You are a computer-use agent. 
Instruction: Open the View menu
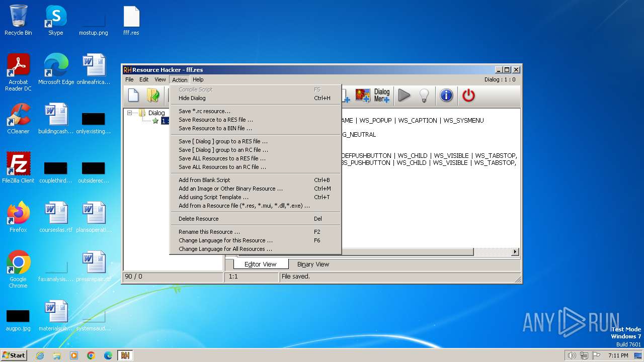coord(160,79)
